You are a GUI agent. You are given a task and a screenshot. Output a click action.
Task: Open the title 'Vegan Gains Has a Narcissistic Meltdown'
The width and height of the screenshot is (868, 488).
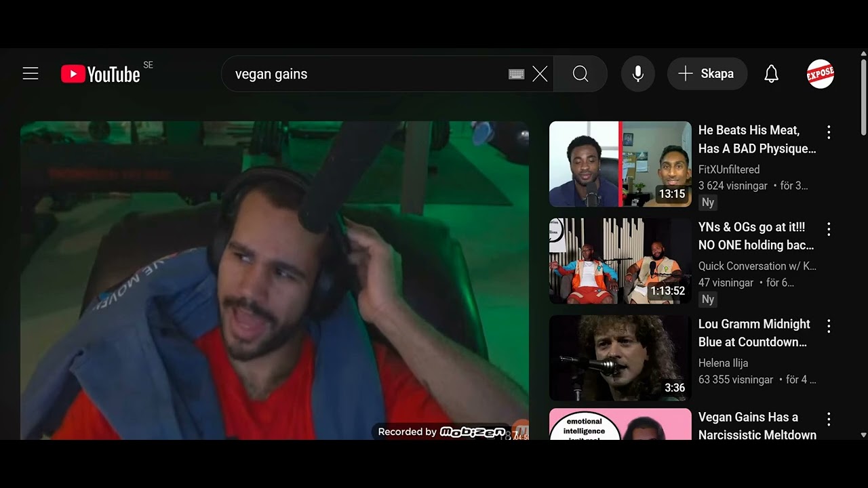pos(757,426)
